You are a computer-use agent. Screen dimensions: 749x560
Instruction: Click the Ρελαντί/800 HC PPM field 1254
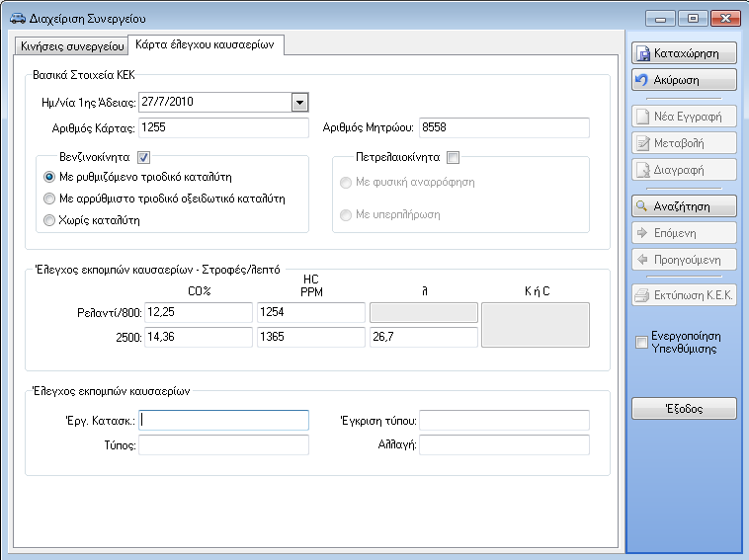pyautogui.click(x=311, y=312)
